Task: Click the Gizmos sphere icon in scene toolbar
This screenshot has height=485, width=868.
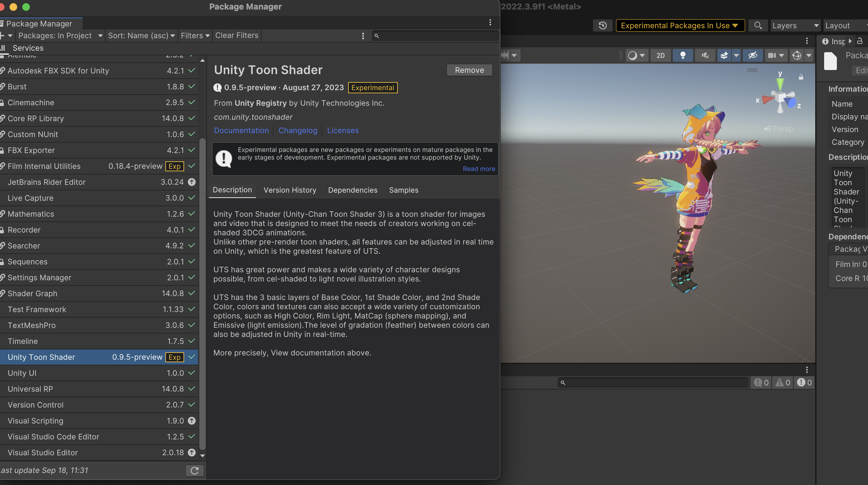Action: (x=796, y=55)
